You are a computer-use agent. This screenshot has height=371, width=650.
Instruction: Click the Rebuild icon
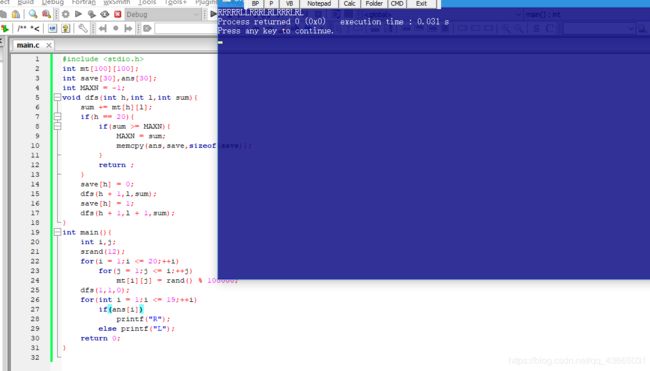point(104,14)
